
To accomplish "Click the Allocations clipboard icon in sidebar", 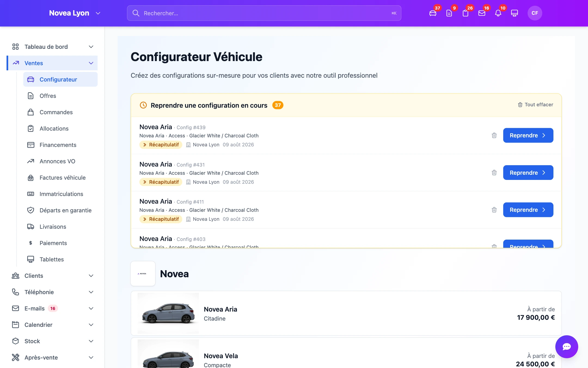I will (x=31, y=128).
